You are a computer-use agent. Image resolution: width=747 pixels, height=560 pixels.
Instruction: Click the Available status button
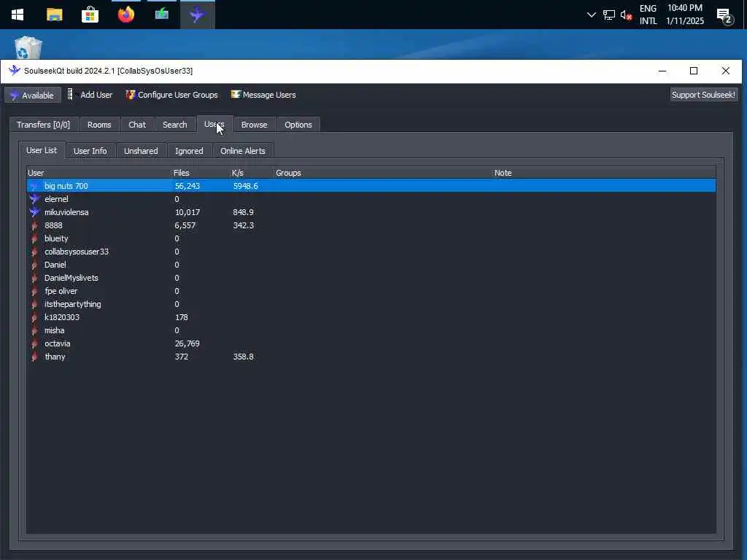[x=33, y=96]
